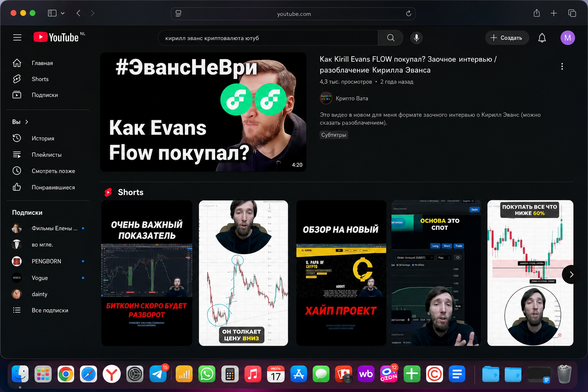The image size is (588, 392).
Task: Open the Создать menu
Action: [x=507, y=38]
